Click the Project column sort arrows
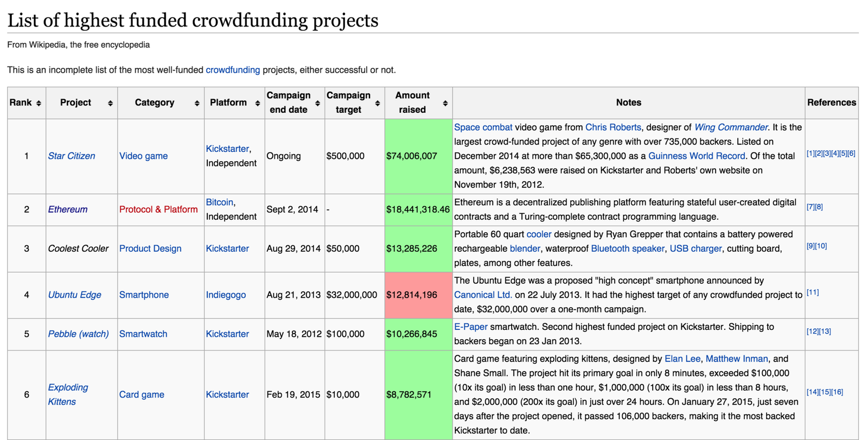Image resolution: width=868 pixels, height=440 pixels. coord(110,103)
